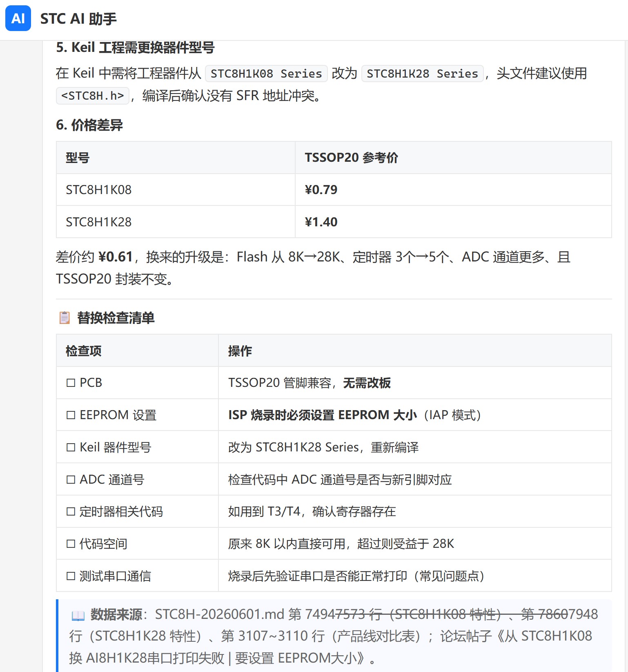The image size is (628, 672).
Task: Click the 数据来源 bold label
Action: [x=116, y=614]
